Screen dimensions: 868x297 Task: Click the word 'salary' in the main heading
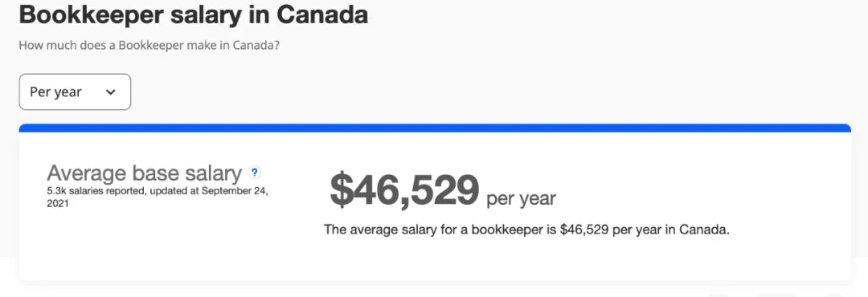point(206,15)
